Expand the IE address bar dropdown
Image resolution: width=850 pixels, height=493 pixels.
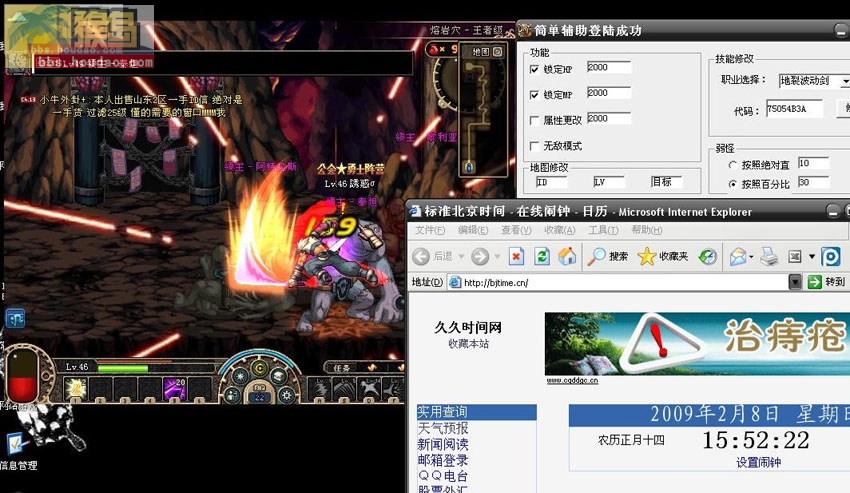pyautogui.click(x=795, y=282)
